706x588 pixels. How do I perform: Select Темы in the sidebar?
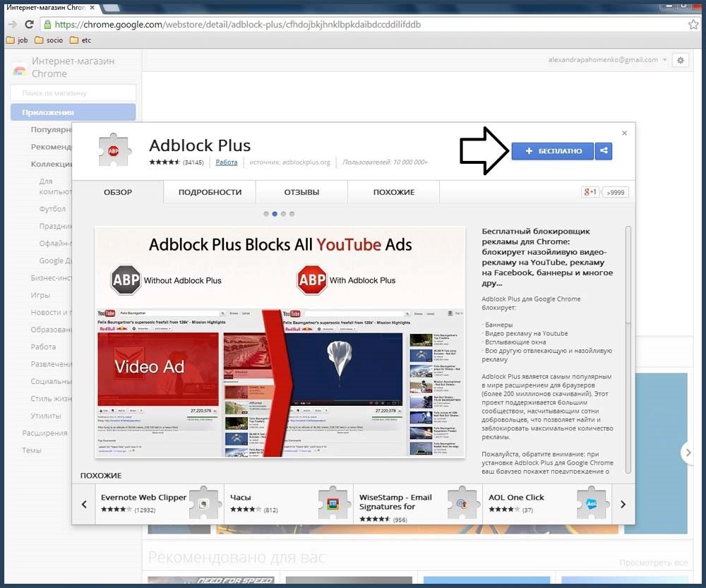point(32,450)
